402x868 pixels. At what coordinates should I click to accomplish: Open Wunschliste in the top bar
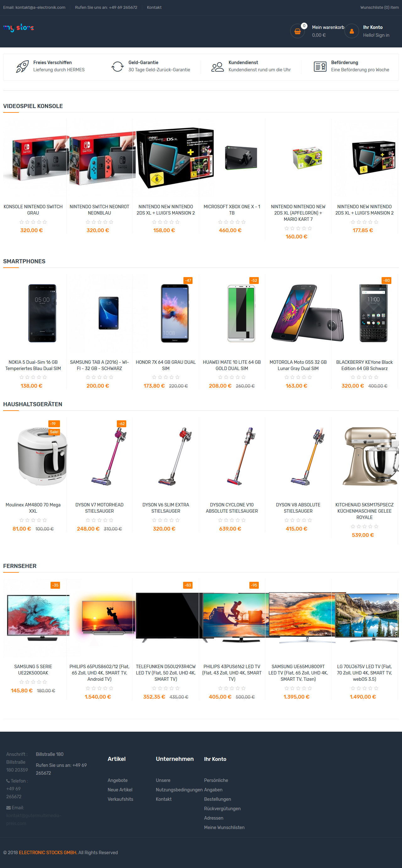(x=379, y=8)
